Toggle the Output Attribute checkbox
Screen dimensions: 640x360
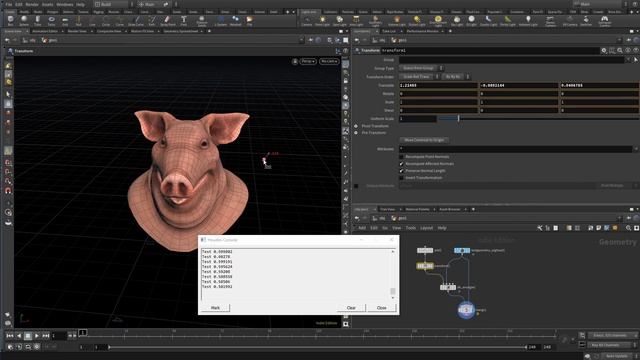coord(356,186)
